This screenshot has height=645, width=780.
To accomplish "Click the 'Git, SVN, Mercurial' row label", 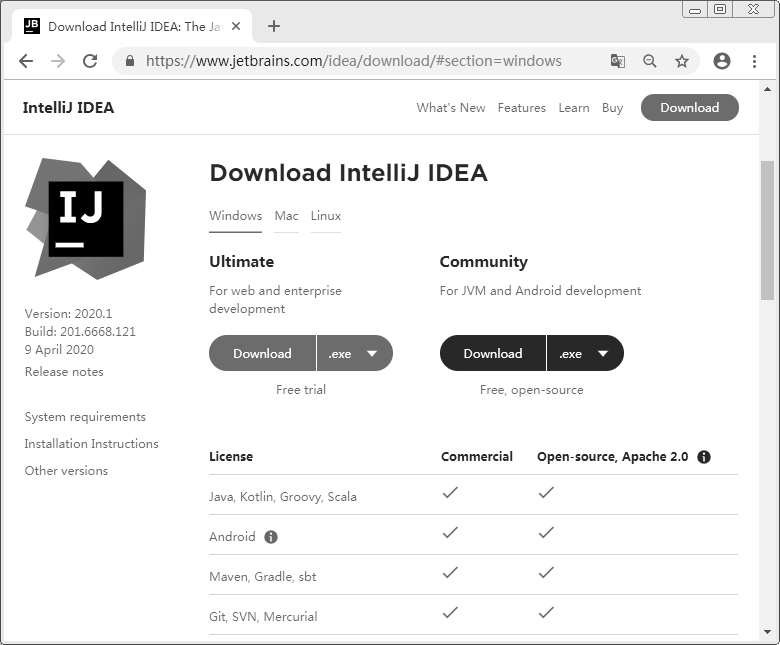I will (x=263, y=617).
